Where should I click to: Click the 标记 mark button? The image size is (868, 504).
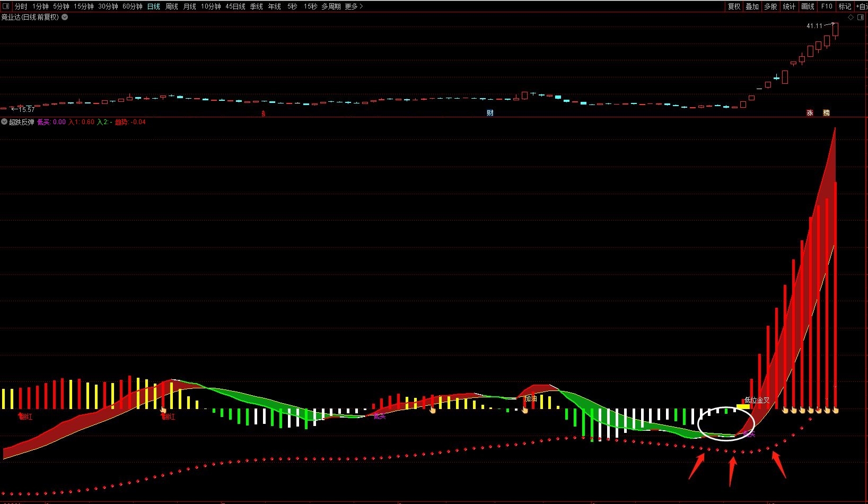coord(845,6)
